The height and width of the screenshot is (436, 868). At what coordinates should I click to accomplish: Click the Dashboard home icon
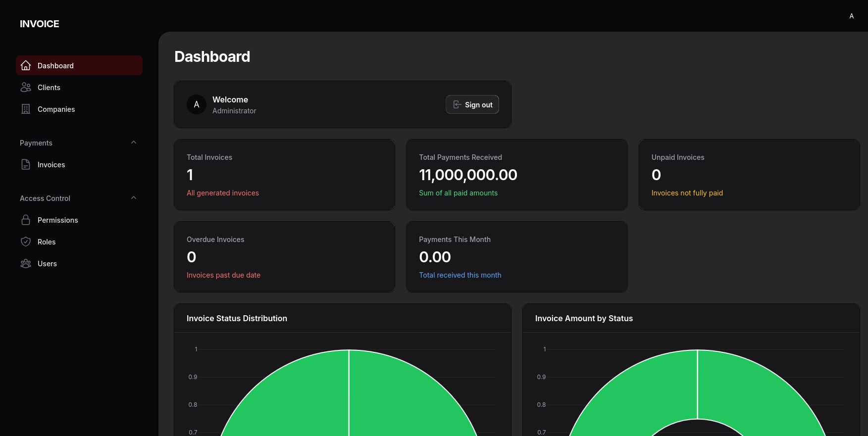click(x=26, y=65)
